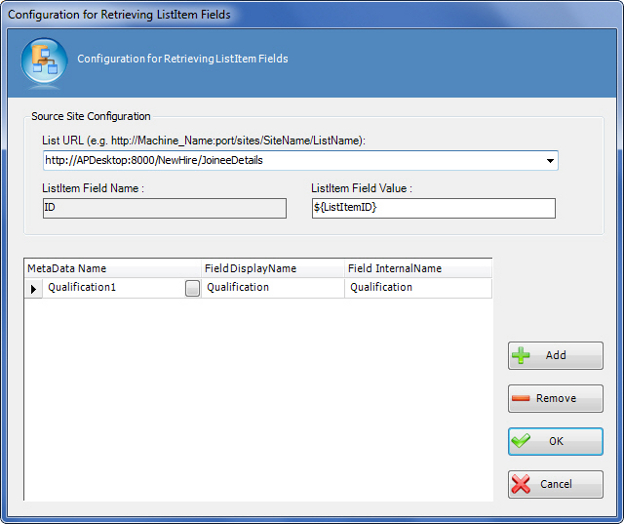
Task: Expand the List URL dropdown arrow
Action: 549,161
